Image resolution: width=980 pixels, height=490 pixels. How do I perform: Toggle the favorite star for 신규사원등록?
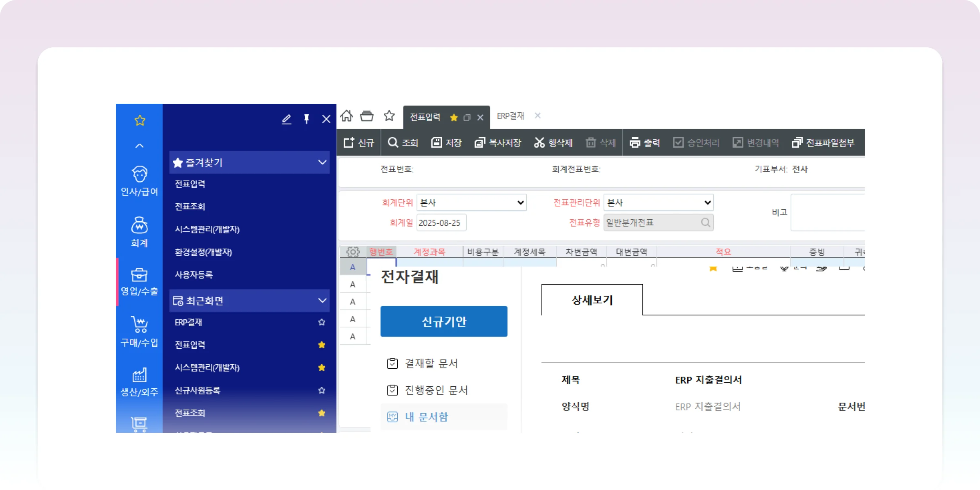(x=322, y=390)
